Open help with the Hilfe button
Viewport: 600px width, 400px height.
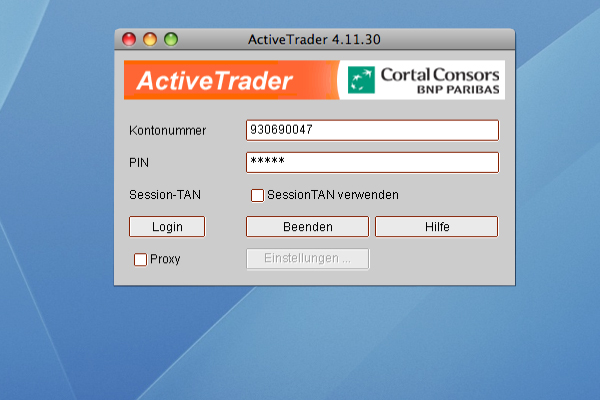click(436, 227)
